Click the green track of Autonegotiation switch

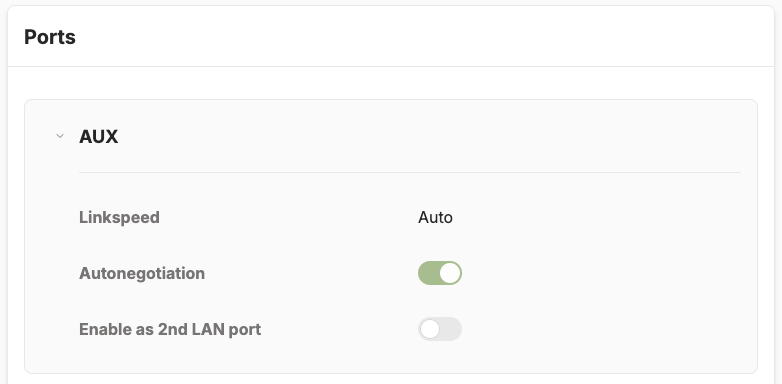tap(428, 273)
